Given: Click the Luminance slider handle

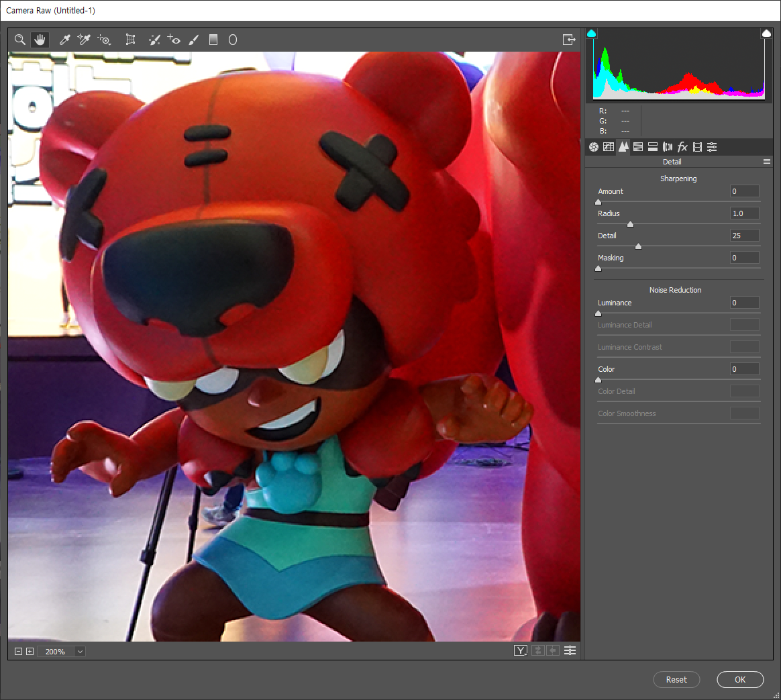Looking at the screenshot, I should click(x=598, y=313).
